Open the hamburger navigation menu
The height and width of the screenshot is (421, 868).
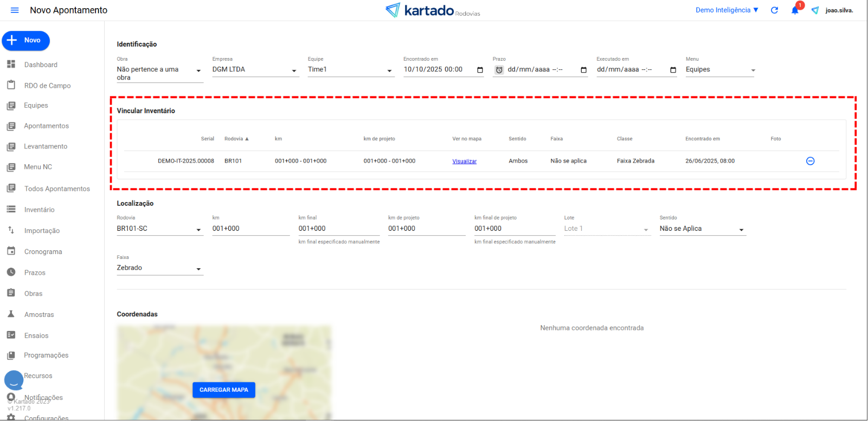point(15,10)
